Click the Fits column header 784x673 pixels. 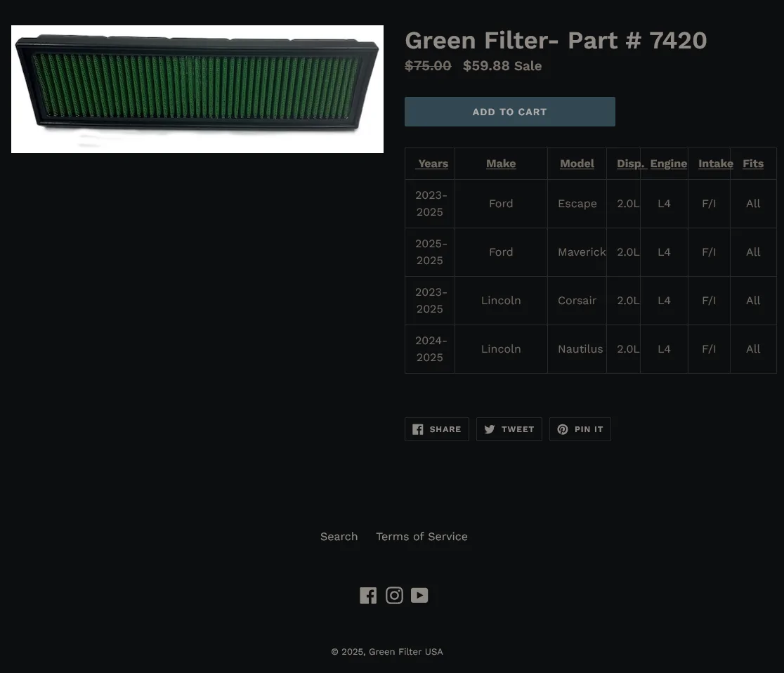point(753,164)
